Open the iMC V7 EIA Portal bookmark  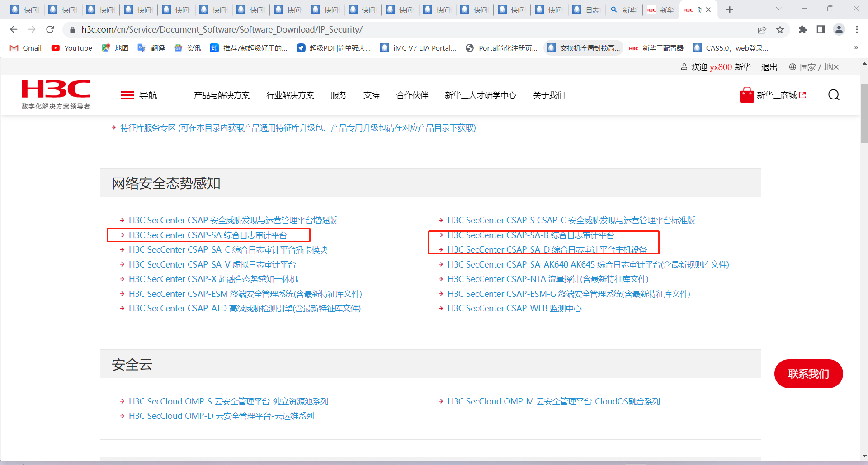418,48
